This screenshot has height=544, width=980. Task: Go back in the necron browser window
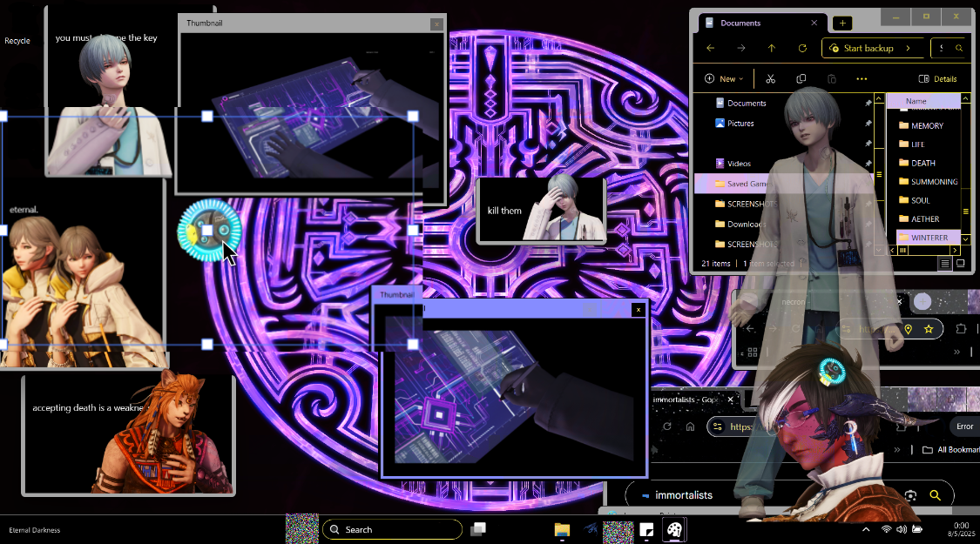tap(750, 328)
